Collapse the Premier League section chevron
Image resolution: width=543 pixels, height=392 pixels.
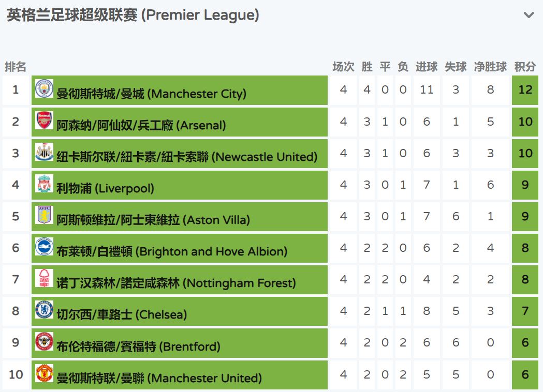coord(529,15)
